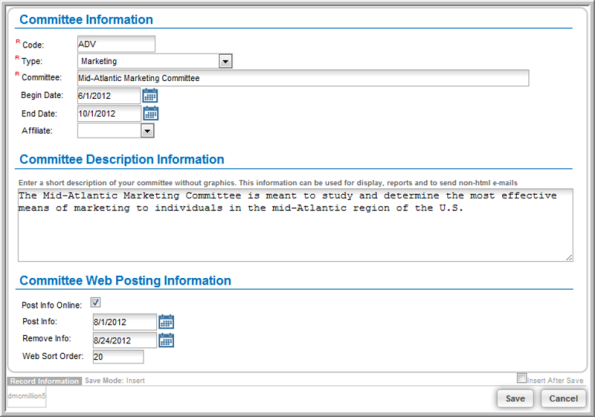Click the Web Sort Order field
Image resolution: width=595 pixels, height=417 pixels.
tap(118, 357)
